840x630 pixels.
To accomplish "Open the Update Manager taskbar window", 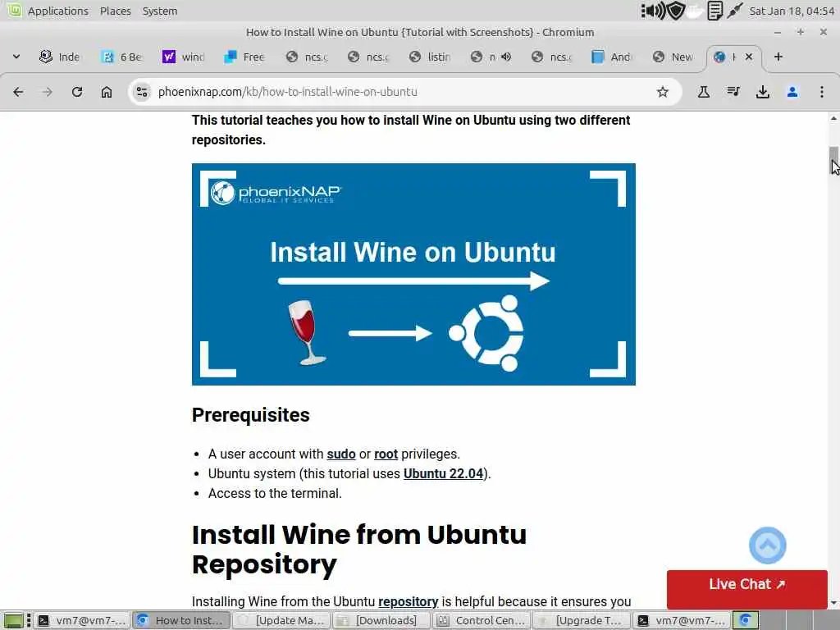I will 282,620.
